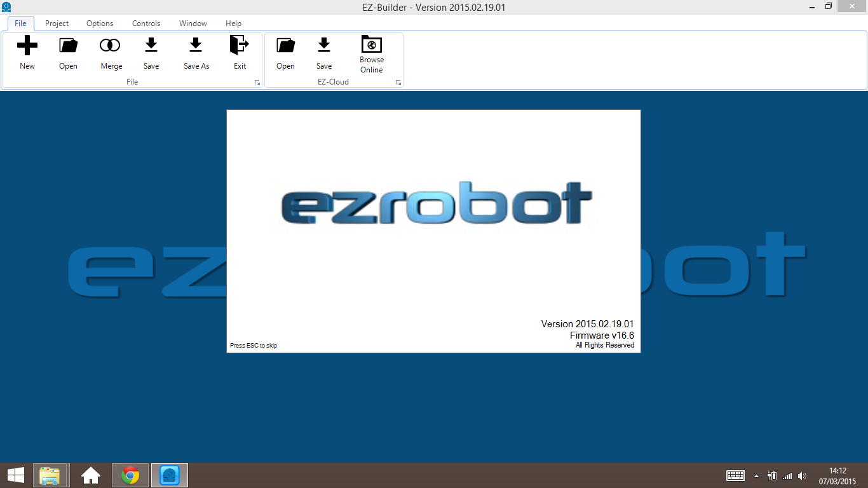Open a project from EZ-Cloud
The image size is (868, 488).
pyautogui.click(x=285, y=51)
